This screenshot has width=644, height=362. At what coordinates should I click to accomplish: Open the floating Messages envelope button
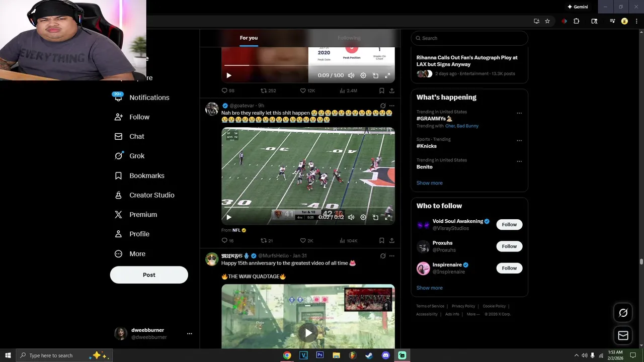[x=623, y=335]
